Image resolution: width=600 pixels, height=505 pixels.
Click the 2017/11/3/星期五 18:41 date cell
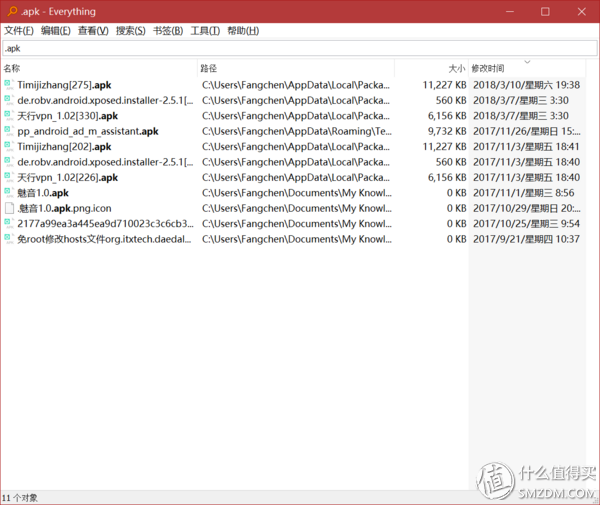527,147
